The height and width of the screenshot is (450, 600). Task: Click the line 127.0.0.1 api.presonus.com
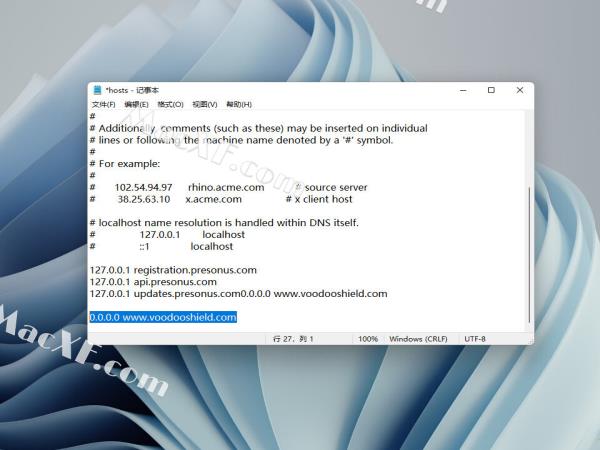click(x=153, y=282)
